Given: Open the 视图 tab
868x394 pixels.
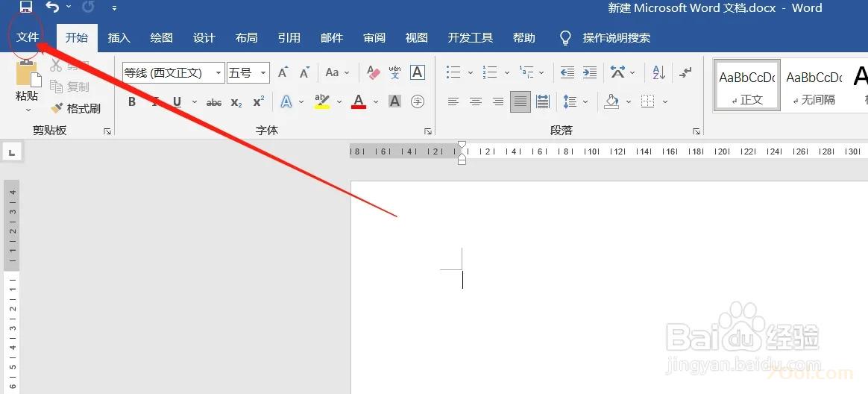Looking at the screenshot, I should (x=416, y=37).
